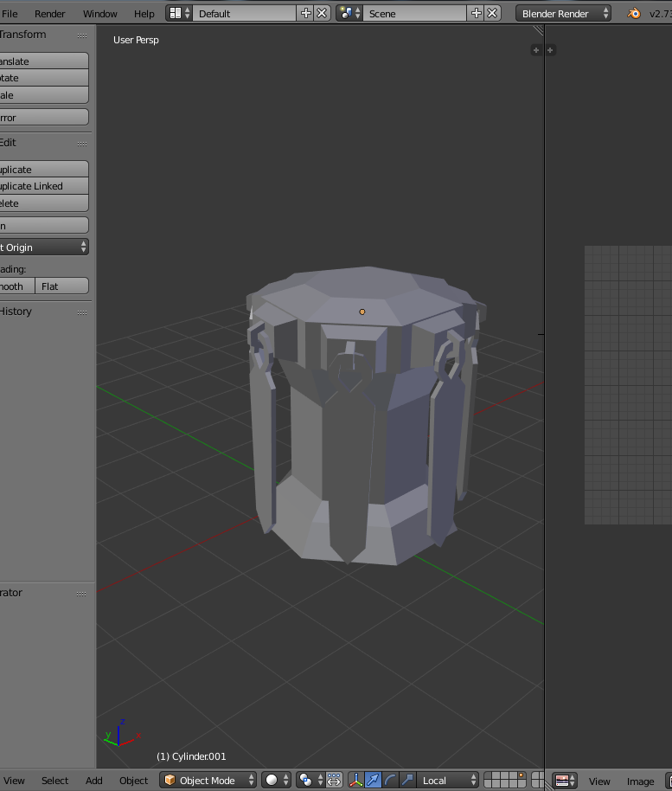Image resolution: width=672 pixels, height=791 pixels.
Task: Enable the translate manipulator arrow
Action: [x=373, y=780]
